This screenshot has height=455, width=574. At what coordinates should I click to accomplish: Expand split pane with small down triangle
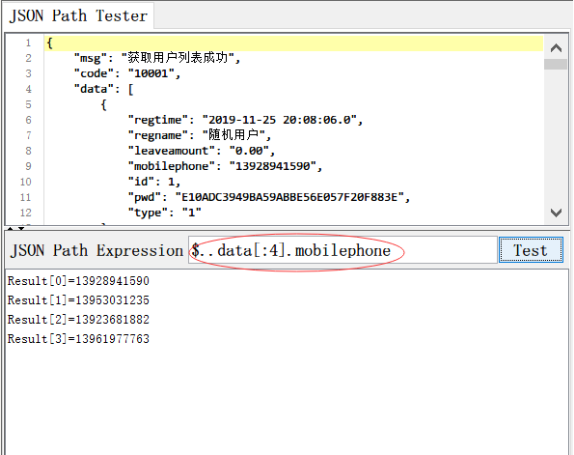pos(22,229)
